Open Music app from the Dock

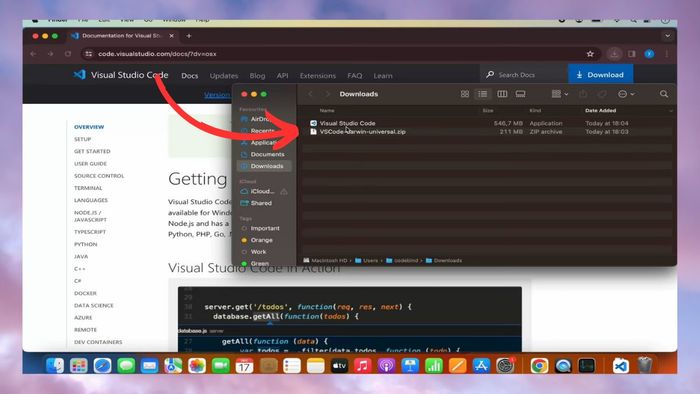click(x=362, y=366)
